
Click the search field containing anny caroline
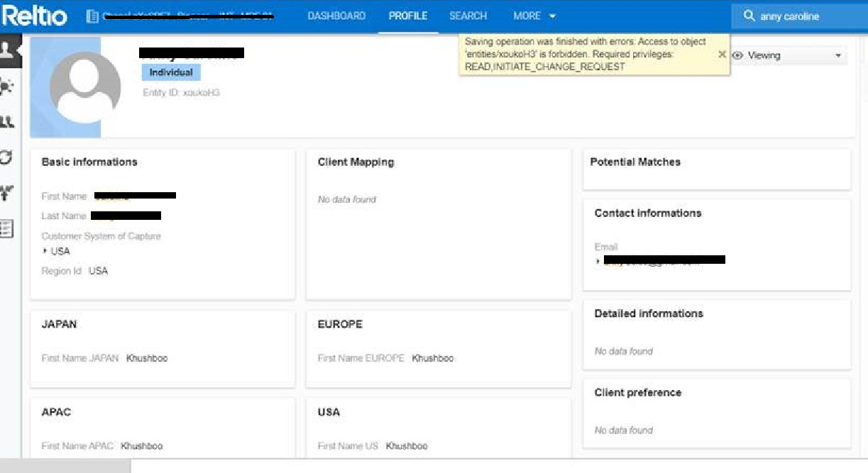pos(799,16)
